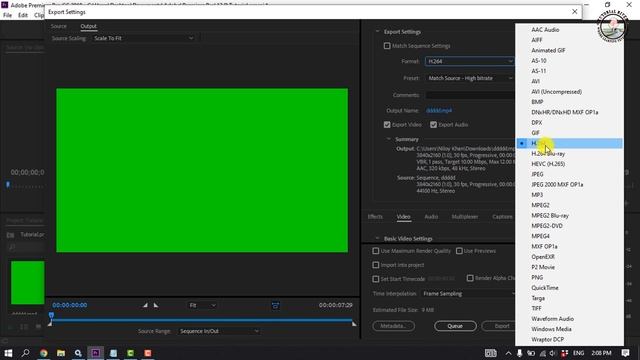
Task: Collapse the Summary section
Action: 389,139
